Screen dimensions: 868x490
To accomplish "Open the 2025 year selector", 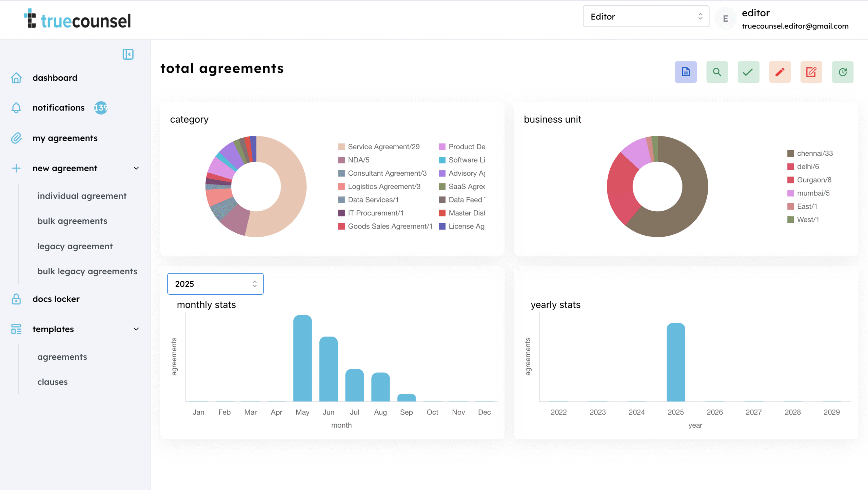I will (x=215, y=284).
